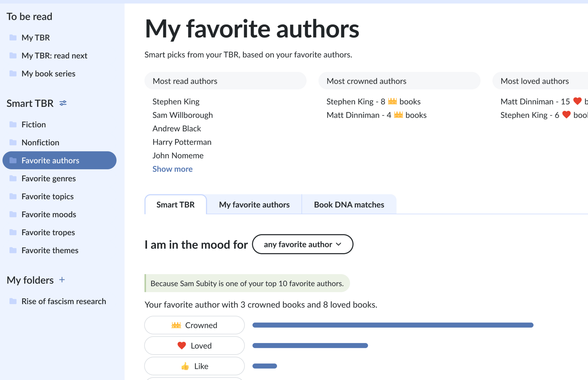Viewport: 588px width, 380px height.
Task: Click the folder icon beside Nonfiction
Action: pos(13,142)
